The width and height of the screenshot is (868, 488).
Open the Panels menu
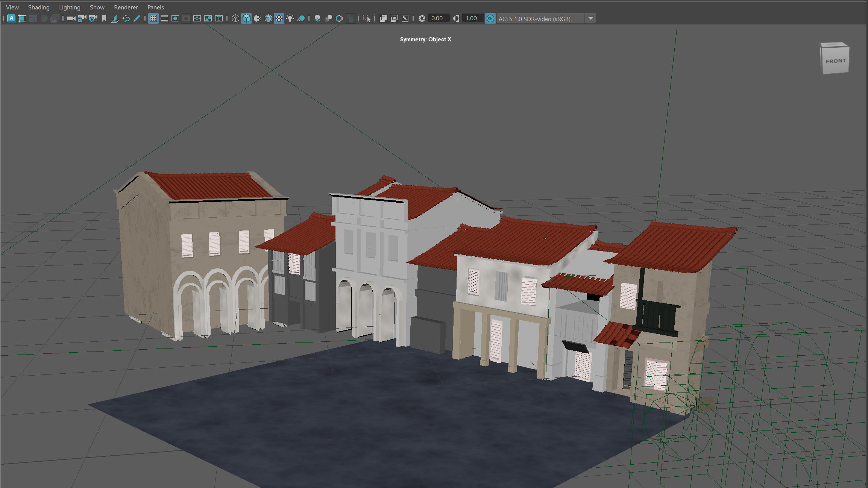(x=155, y=7)
